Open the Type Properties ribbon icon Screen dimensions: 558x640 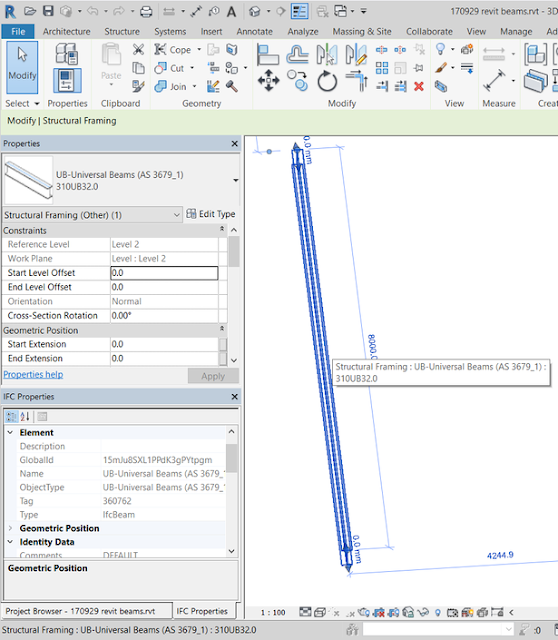click(67, 53)
